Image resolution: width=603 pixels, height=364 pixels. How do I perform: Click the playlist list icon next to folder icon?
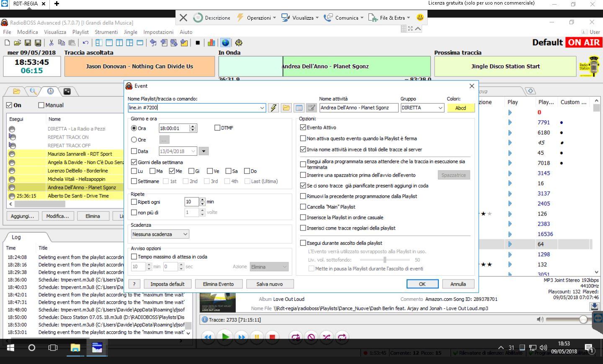pyautogui.click(x=299, y=108)
